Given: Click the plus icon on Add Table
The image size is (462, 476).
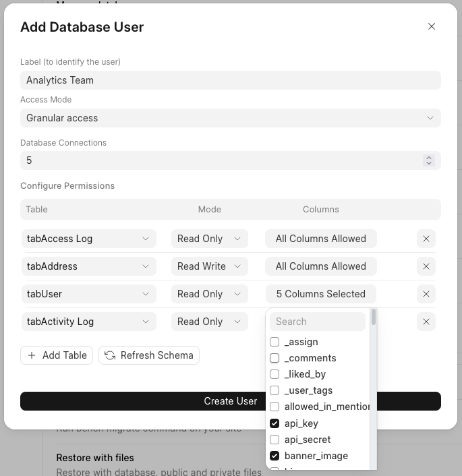Looking at the screenshot, I should pyautogui.click(x=32, y=355).
